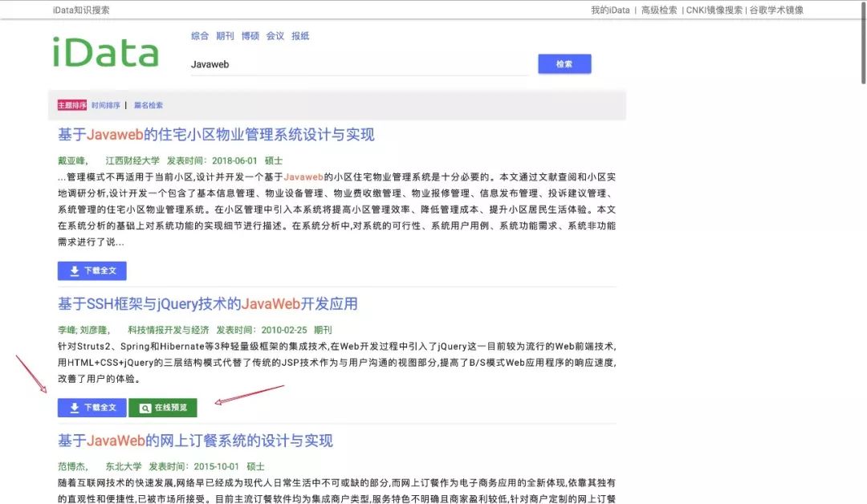
Task: Click 下载全文 under the SSH框架 result
Action: (x=92, y=408)
